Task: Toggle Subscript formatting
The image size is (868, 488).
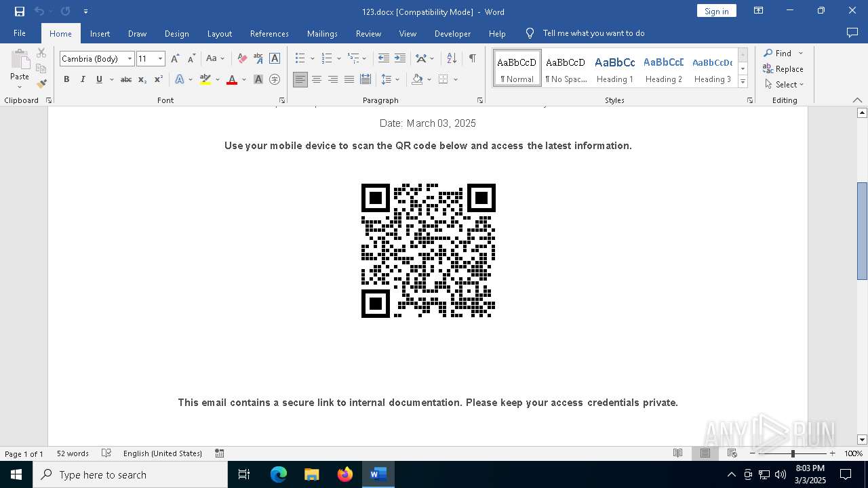Action: pos(142,79)
